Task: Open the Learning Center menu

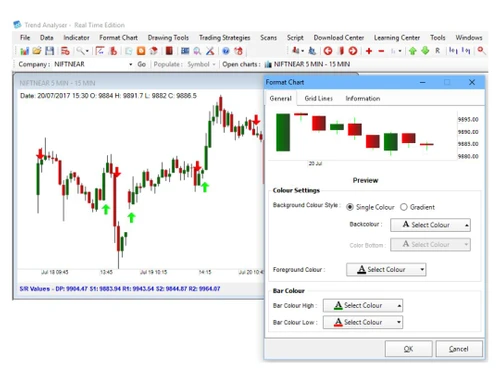Action: tap(397, 38)
